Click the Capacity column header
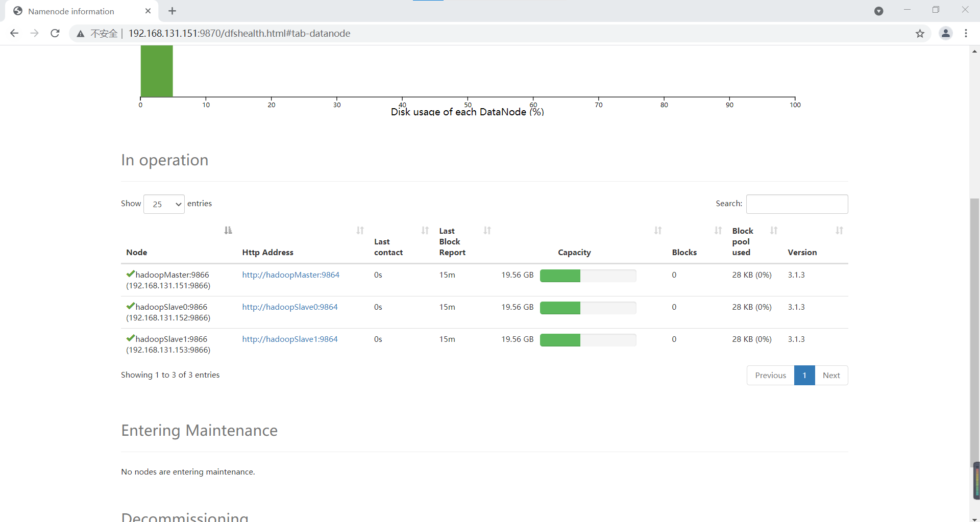The width and height of the screenshot is (980, 522). 574,252
